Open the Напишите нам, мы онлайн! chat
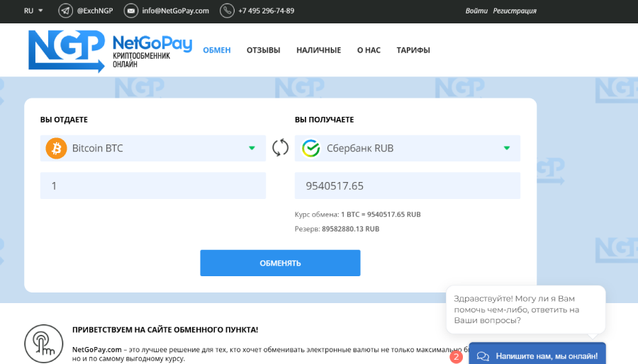This screenshot has width=638, height=364. pos(537,353)
